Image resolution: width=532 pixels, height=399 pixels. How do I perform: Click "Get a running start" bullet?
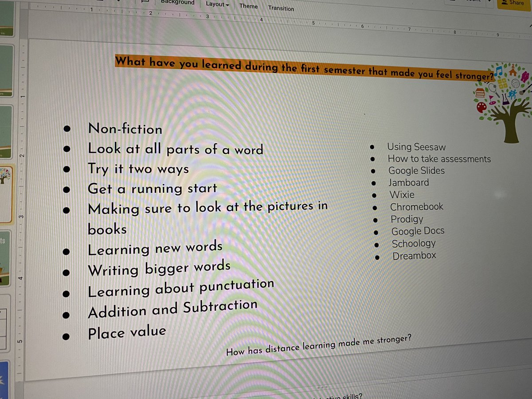pyautogui.click(x=153, y=188)
